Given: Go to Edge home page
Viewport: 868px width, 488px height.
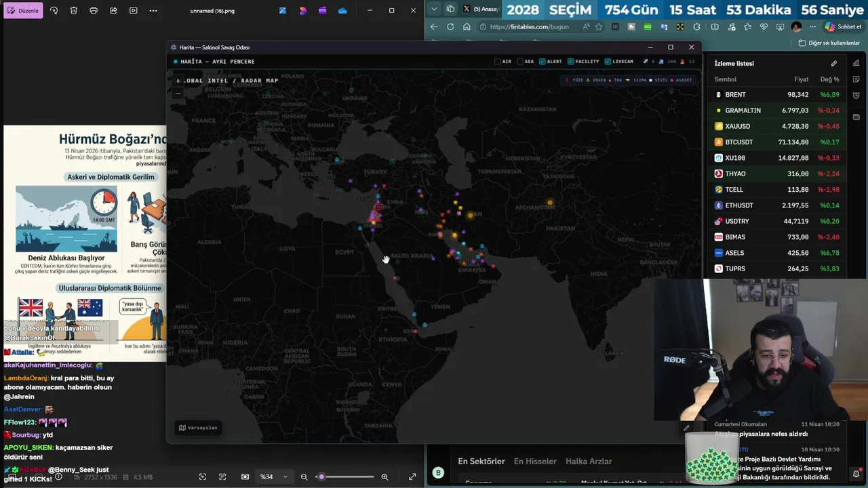Looking at the screenshot, I should pos(467,27).
